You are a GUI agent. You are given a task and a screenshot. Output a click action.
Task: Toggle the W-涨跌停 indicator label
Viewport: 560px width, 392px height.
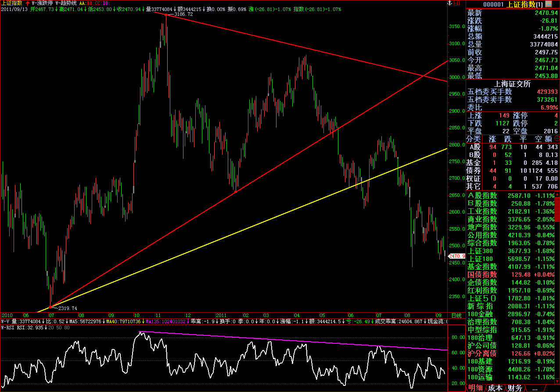tap(42, 3)
